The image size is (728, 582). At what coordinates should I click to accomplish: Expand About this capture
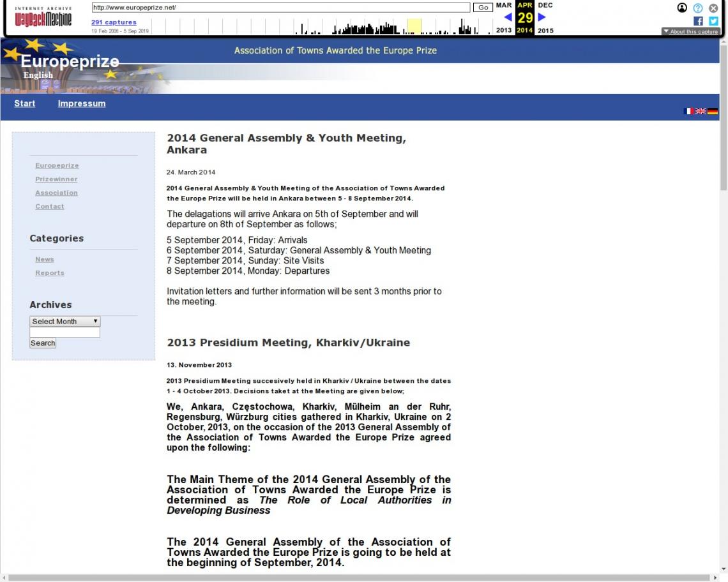(x=691, y=31)
